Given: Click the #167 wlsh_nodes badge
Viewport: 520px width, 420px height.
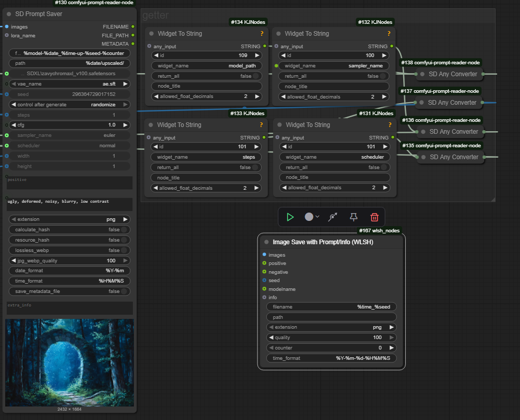Looking at the screenshot, I should pyautogui.click(x=379, y=231).
